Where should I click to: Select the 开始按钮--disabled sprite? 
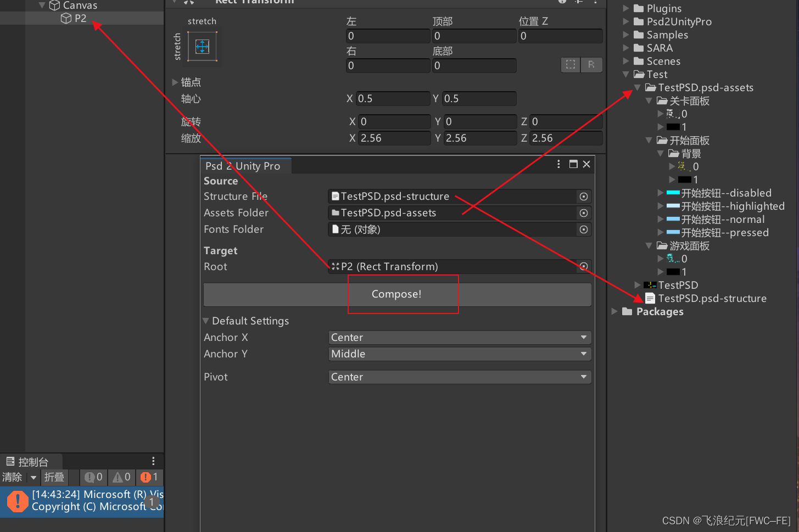726,193
